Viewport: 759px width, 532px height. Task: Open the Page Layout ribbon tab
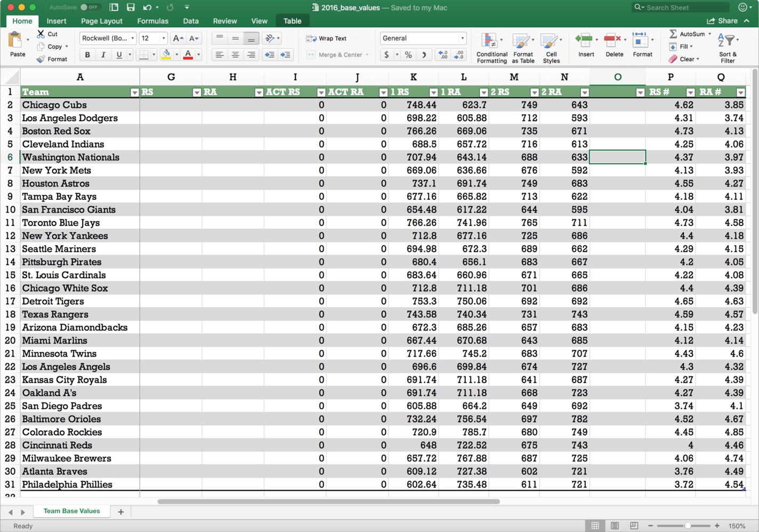click(102, 21)
